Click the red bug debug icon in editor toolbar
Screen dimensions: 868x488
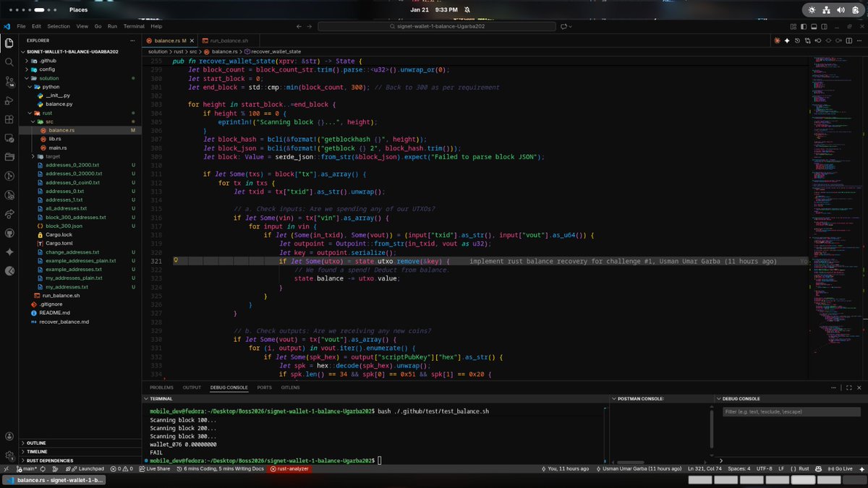click(778, 40)
